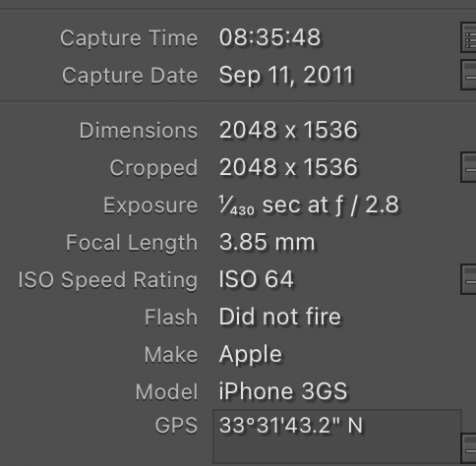This screenshot has width=476, height=466.
Task: Click the Capture Time value 08:35:48
Action: pyautogui.click(x=269, y=37)
